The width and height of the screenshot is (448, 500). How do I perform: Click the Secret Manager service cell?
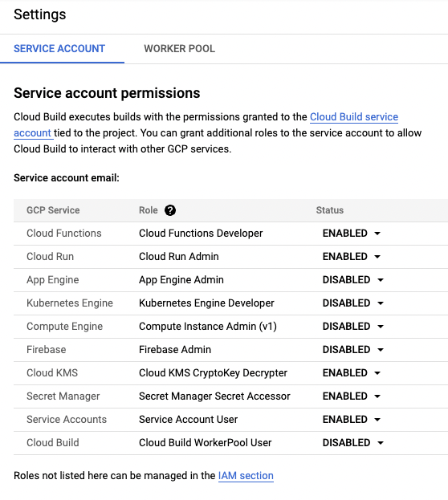[63, 396]
